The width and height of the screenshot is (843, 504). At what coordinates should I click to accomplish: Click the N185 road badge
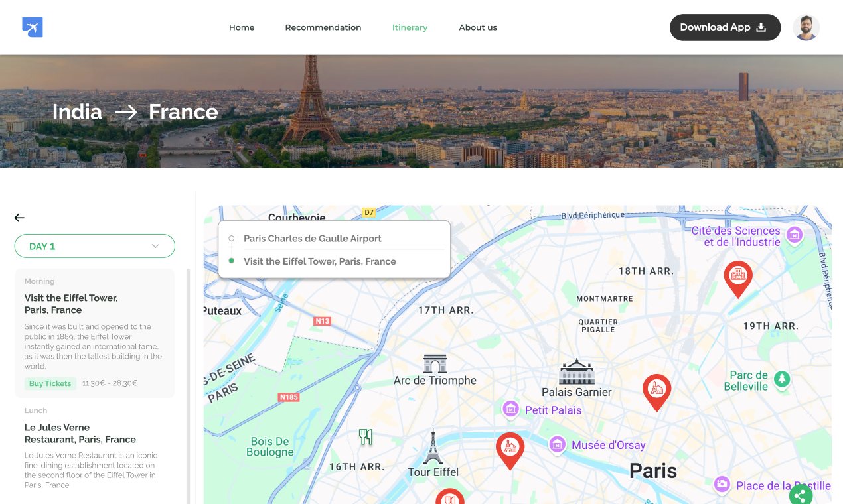289,397
